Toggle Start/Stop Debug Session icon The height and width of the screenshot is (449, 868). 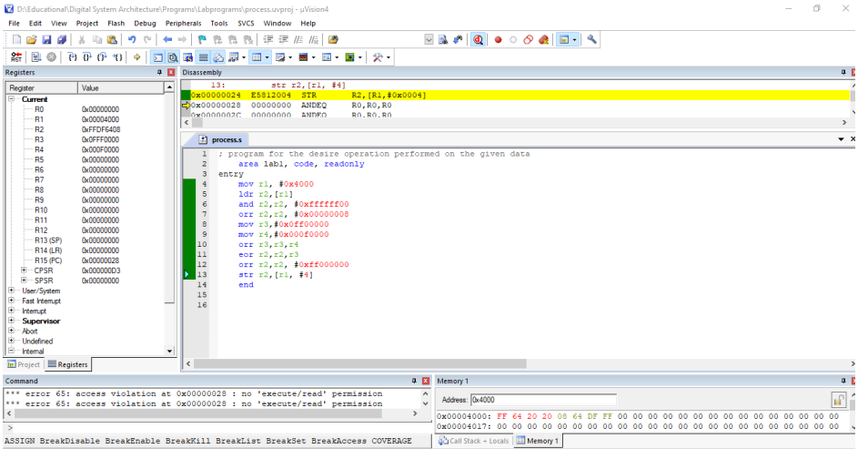pos(479,40)
